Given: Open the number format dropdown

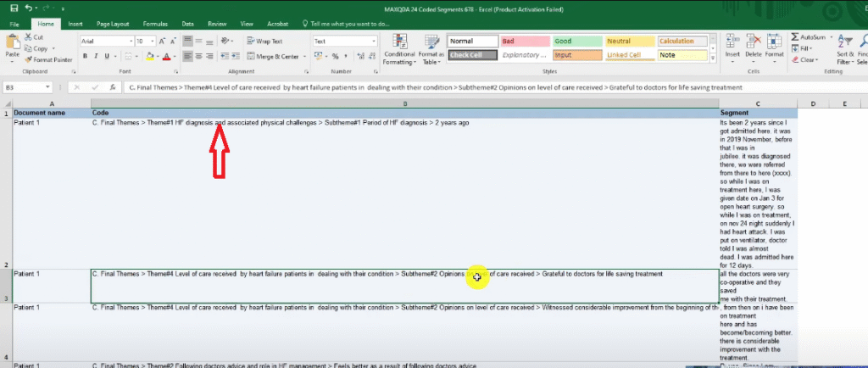Looking at the screenshot, I should tap(374, 41).
